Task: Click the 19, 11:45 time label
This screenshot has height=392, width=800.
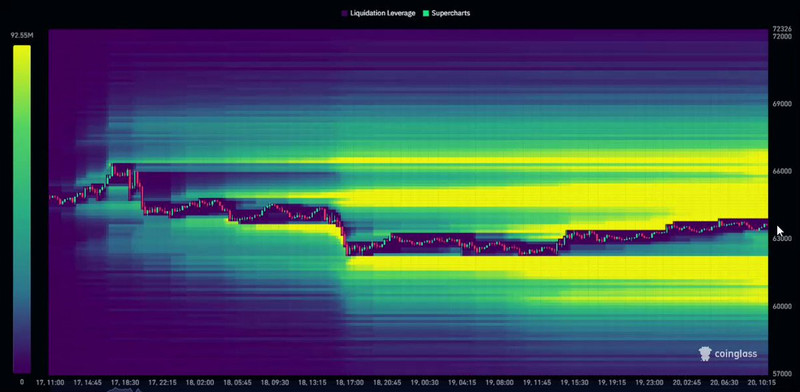Action: 537,382
